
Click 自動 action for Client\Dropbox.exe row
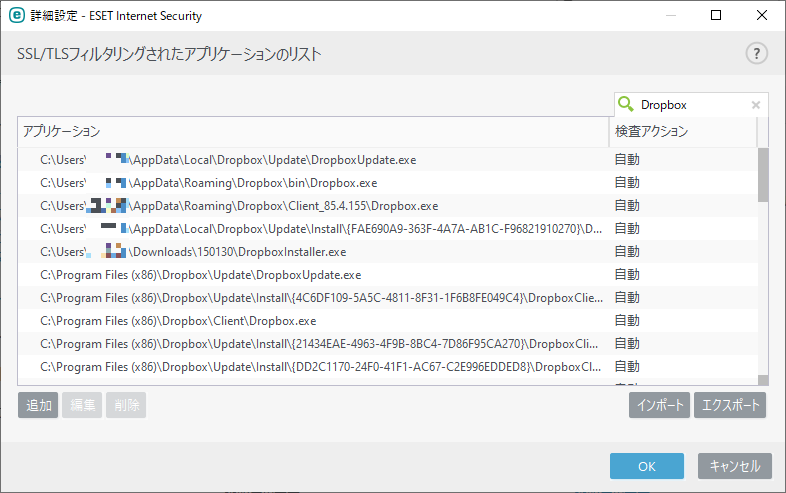point(627,321)
